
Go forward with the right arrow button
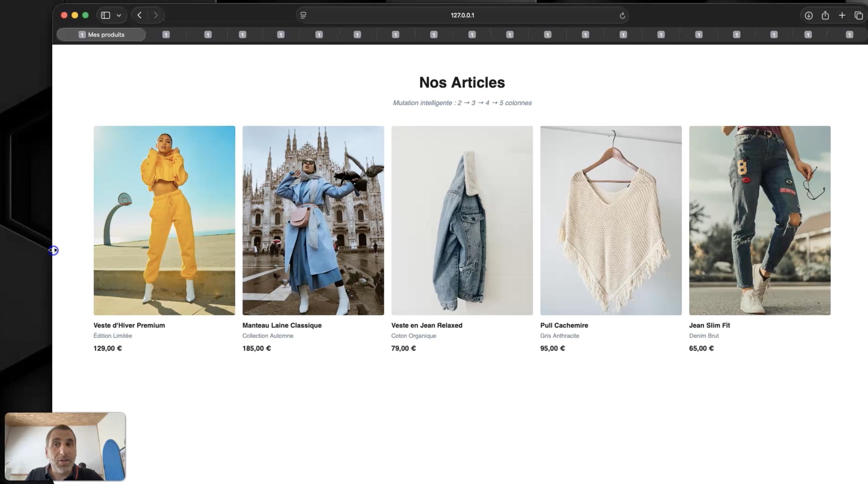pyautogui.click(x=156, y=16)
